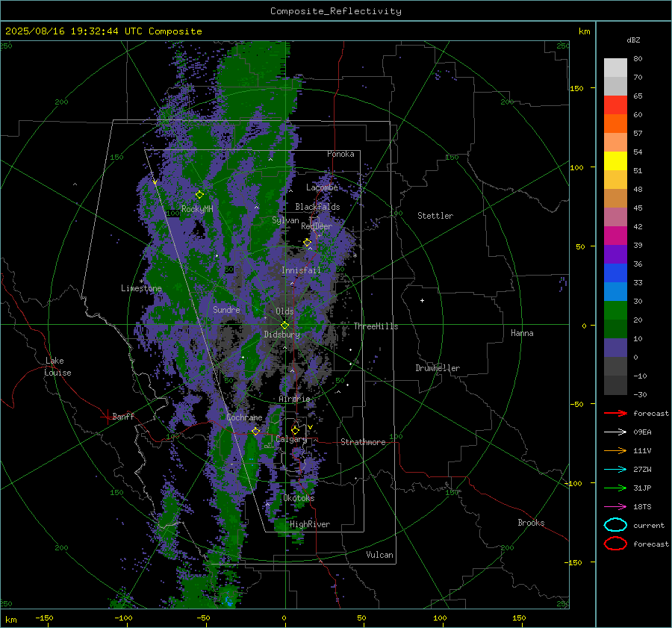Click the km unit label at top right
Viewport: 672px width, 628px height.
(x=584, y=31)
